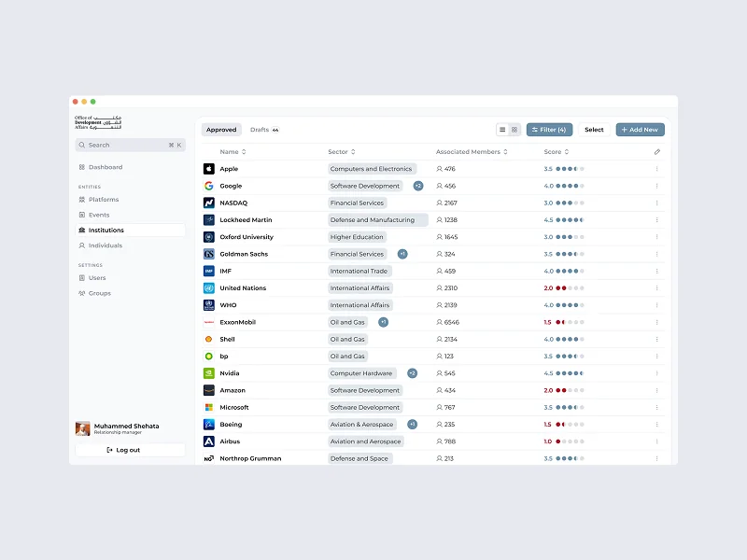Click Oxford University's 1645 members count
747x560 pixels.
[x=447, y=237]
